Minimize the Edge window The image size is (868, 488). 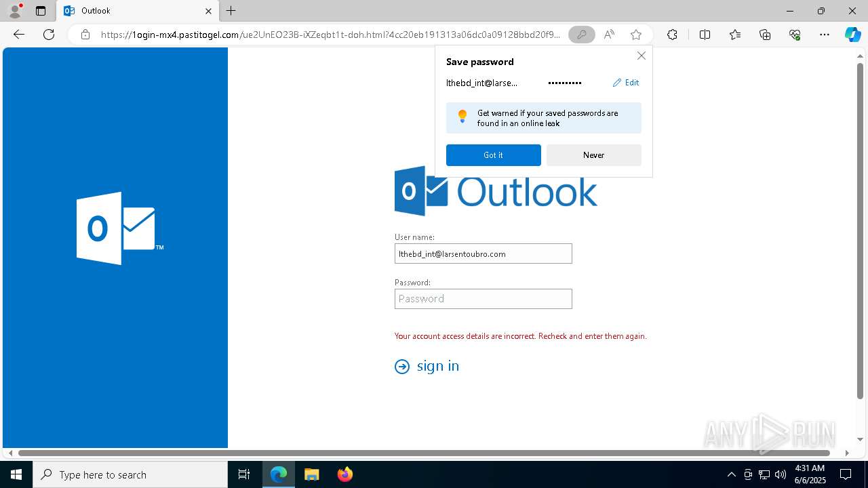point(790,11)
